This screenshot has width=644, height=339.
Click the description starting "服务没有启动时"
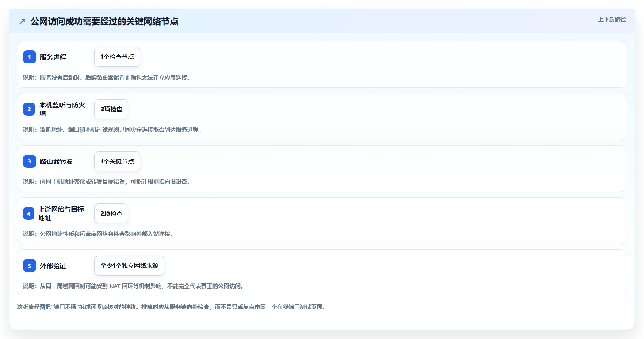107,77
